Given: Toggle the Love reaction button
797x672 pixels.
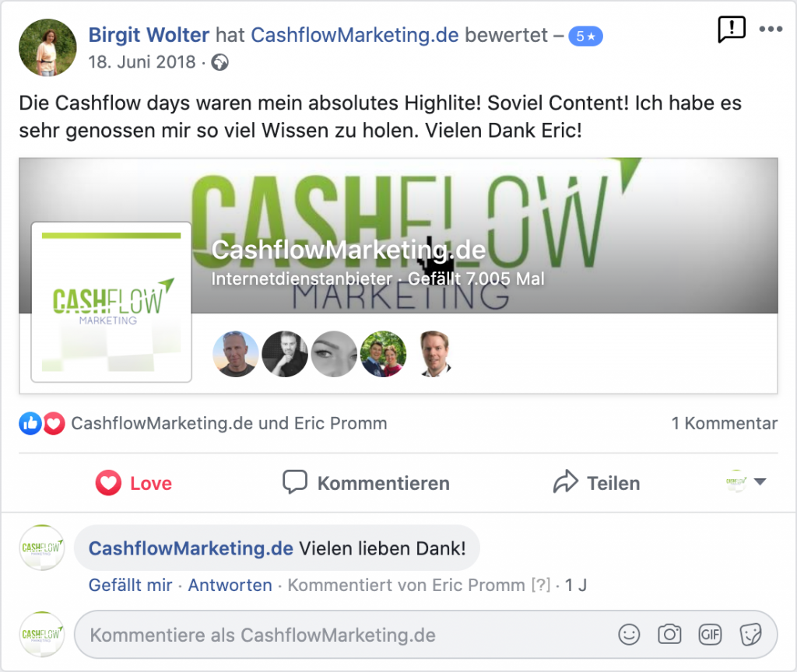Looking at the screenshot, I should (134, 483).
